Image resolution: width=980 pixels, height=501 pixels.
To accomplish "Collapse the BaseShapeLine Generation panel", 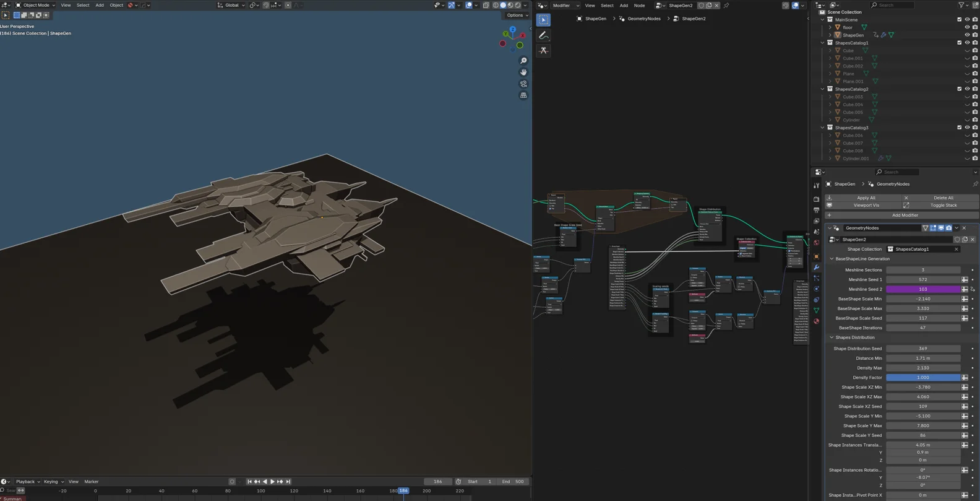I will click(x=832, y=259).
